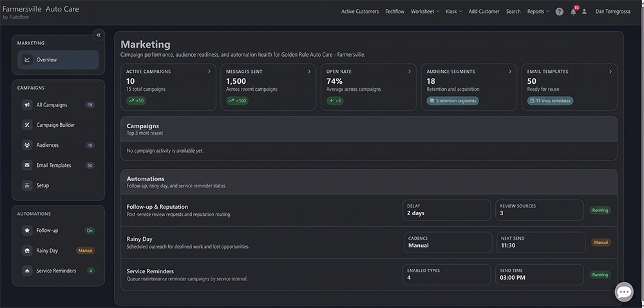This screenshot has height=308, width=644.
Task: Click the Setup sliders icon
Action: tap(27, 185)
